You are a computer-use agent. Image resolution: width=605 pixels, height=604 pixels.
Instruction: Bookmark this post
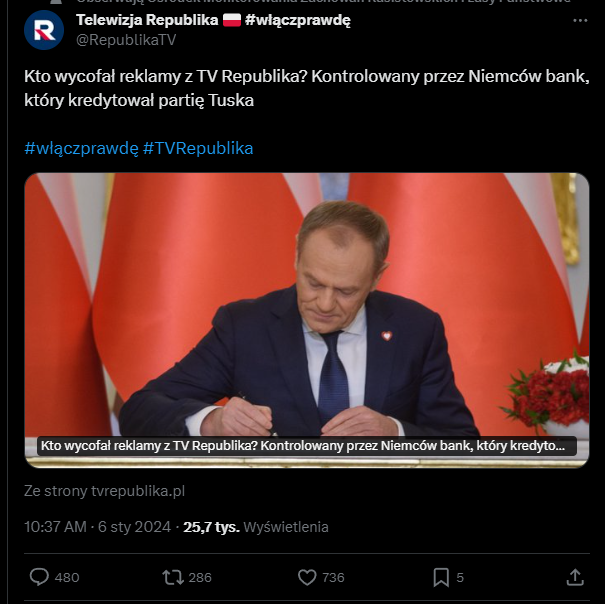[441, 577]
